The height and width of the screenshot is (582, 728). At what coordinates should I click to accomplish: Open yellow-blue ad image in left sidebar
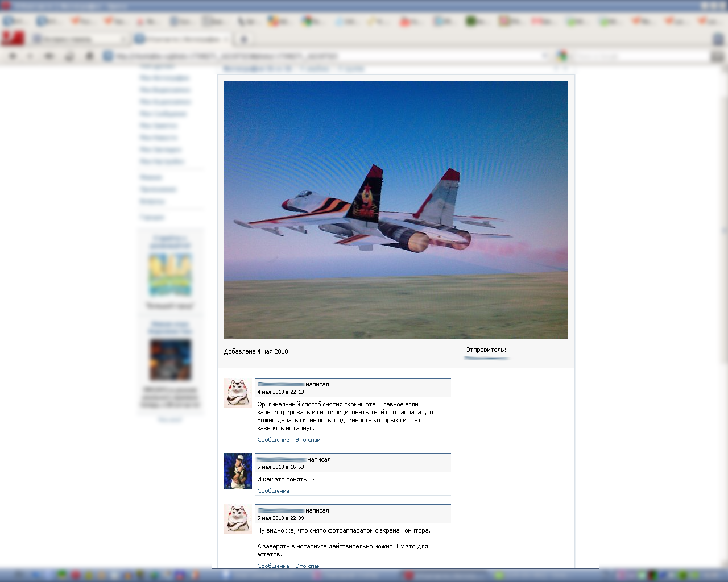pos(170,275)
